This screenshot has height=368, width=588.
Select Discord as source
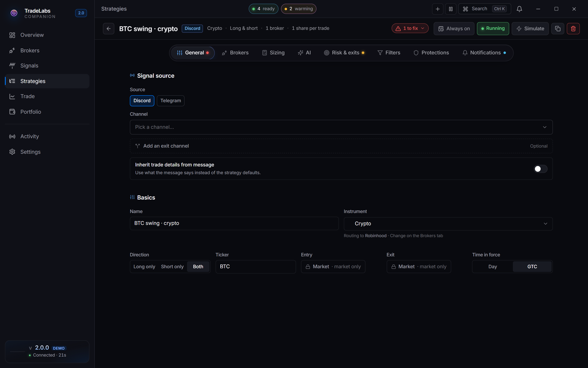pyautogui.click(x=142, y=101)
